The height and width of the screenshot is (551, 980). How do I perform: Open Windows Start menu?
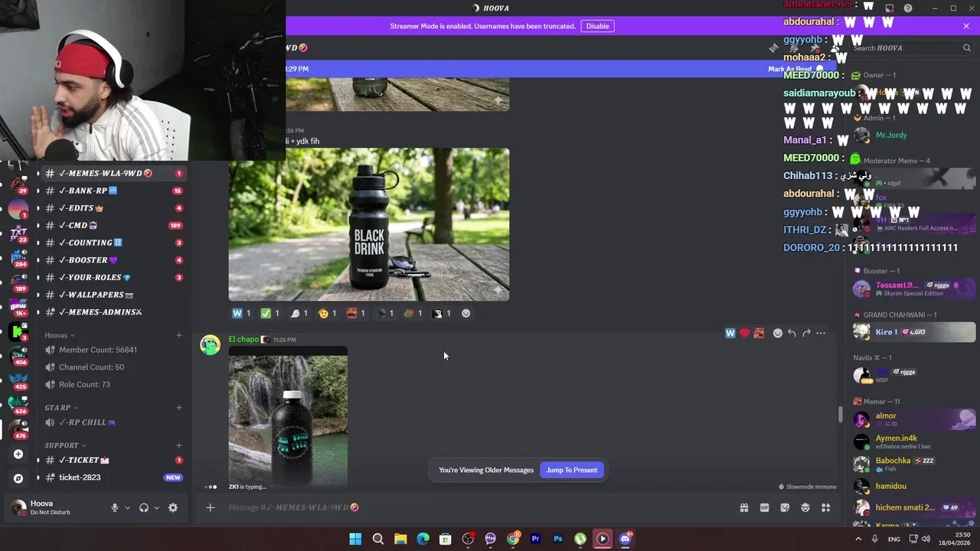pyautogui.click(x=355, y=539)
